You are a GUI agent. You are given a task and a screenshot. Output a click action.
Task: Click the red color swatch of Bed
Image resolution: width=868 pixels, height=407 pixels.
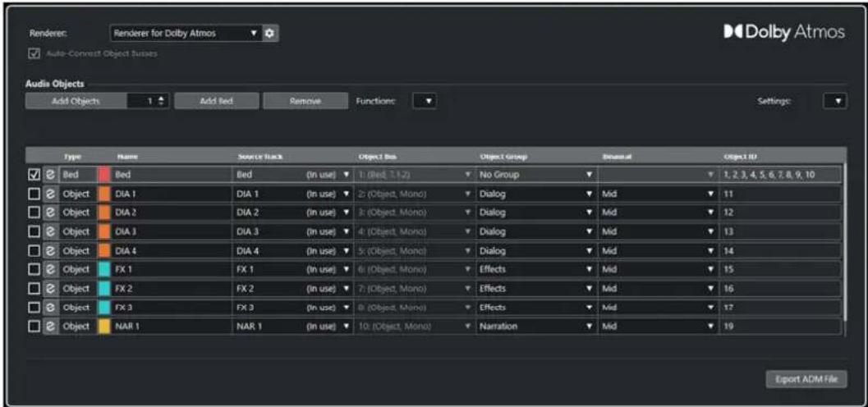click(x=103, y=175)
